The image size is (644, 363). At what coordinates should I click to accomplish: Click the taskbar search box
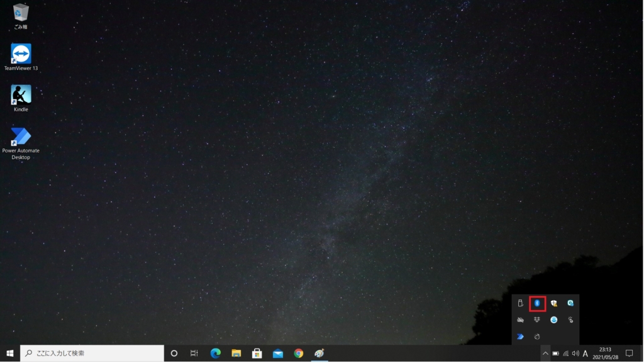(92, 354)
